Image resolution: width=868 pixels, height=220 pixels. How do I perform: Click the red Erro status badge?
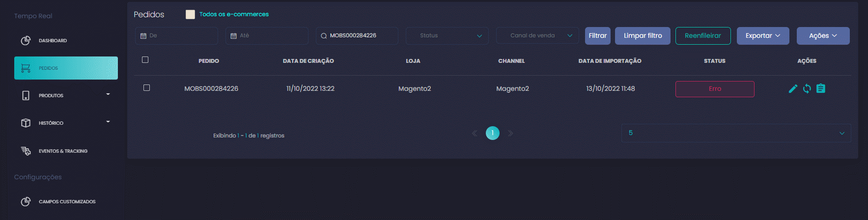[715, 89]
